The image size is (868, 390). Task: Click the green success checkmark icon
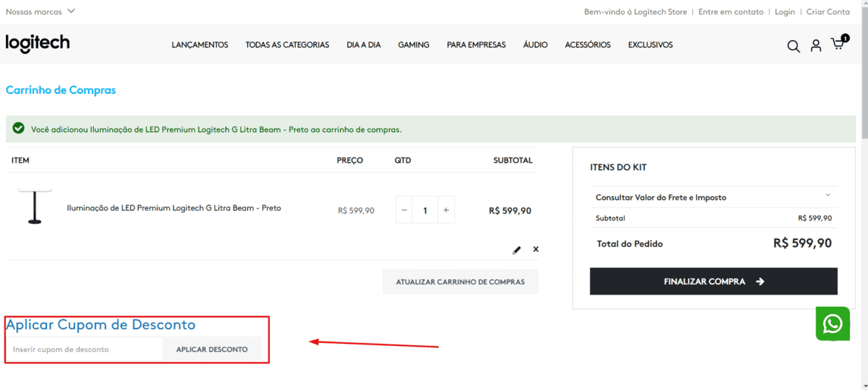[x=18, y=128]
